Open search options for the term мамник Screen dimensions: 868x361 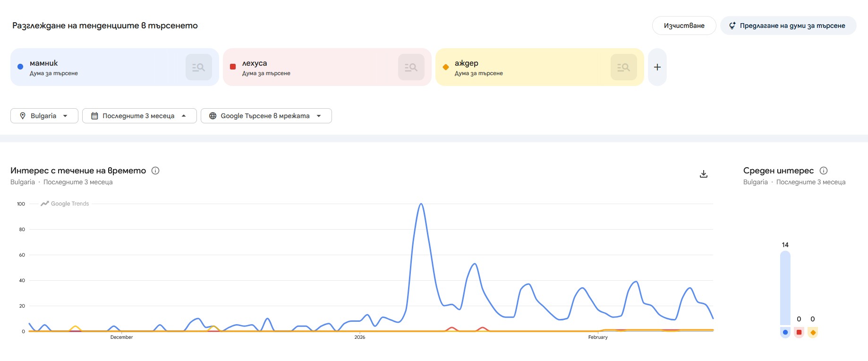(198, 67)
